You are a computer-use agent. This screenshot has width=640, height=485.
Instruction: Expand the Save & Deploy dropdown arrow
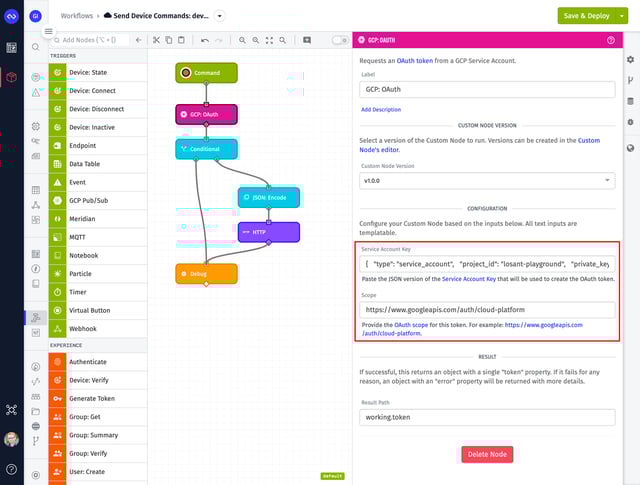[625, 16]
